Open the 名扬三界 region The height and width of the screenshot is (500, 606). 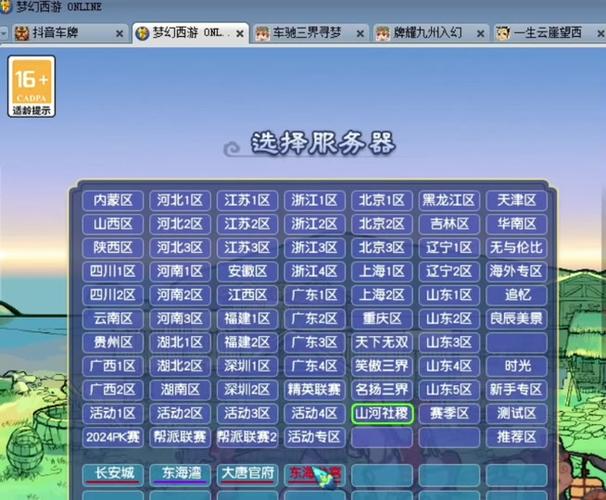382,389
